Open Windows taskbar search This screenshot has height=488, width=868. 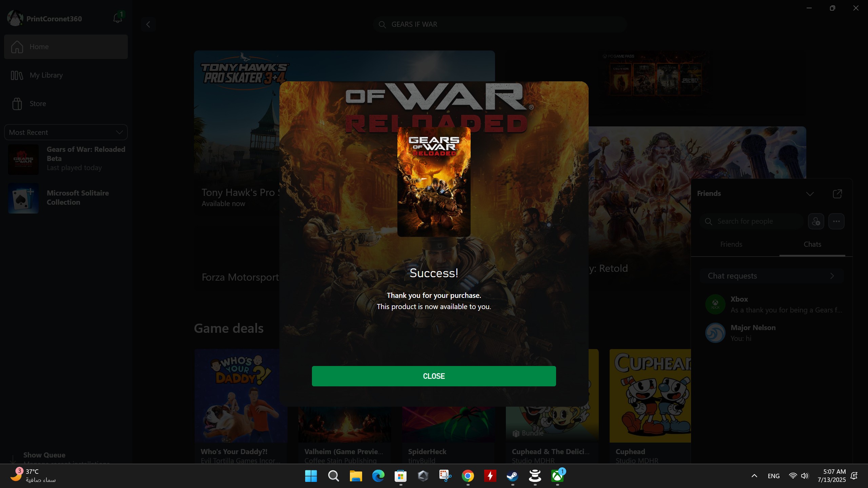pyautogui.click(x=333, y=476)
